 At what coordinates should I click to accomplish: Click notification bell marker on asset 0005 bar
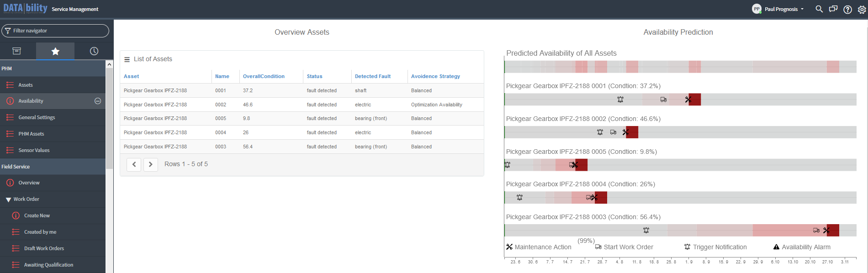(507, 165)
